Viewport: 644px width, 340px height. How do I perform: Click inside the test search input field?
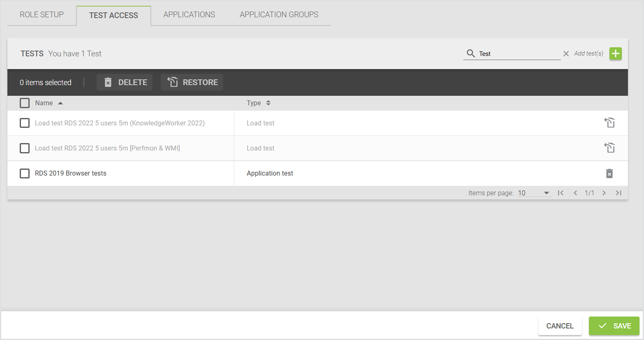click(518, 54)
